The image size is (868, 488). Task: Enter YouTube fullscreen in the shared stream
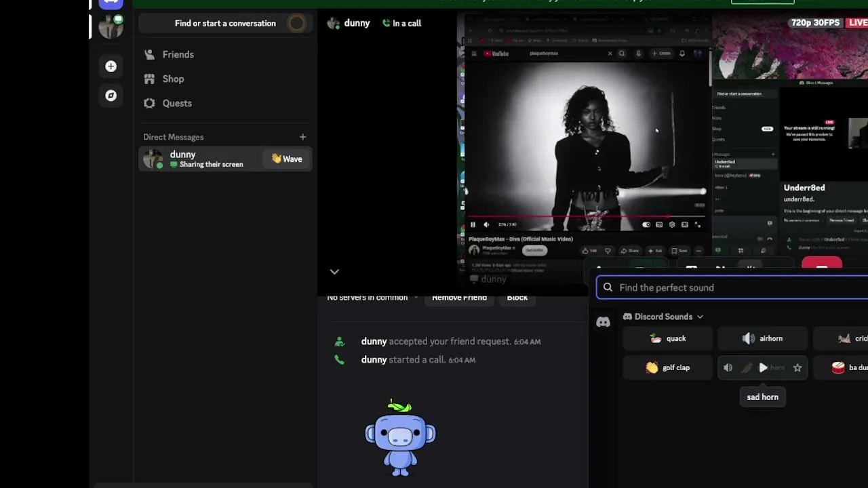697,224
